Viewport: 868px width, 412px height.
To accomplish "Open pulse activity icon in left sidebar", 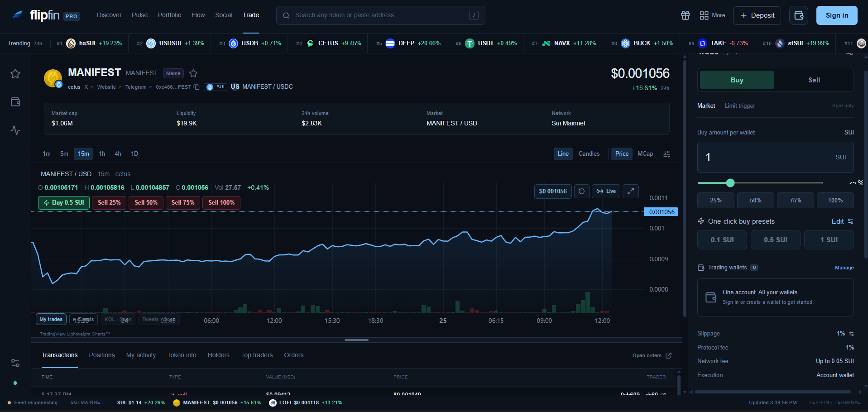I will point(15,130).
